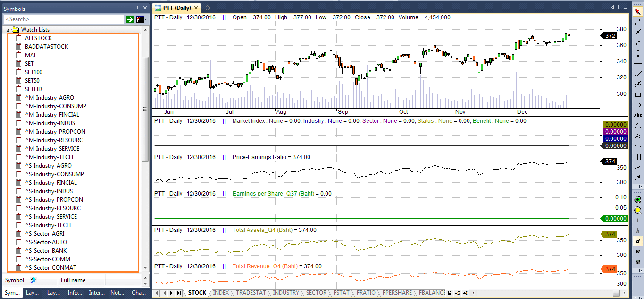Click the yellow zoom out icon

tap(638, 210)
